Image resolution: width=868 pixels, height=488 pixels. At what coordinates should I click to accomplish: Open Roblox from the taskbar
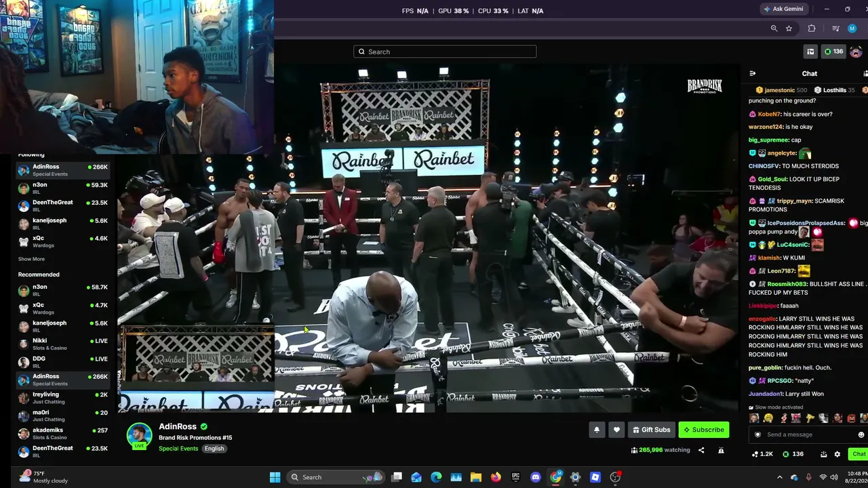(595, 477)
